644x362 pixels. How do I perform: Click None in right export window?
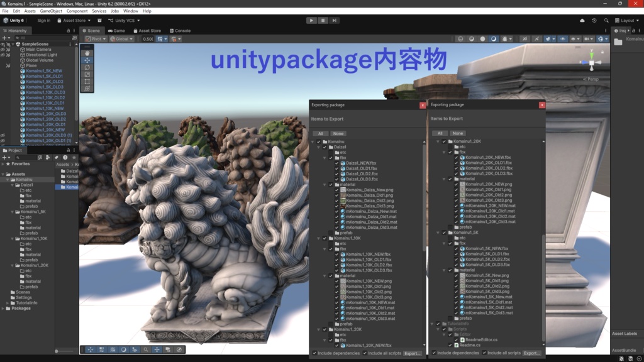pyautogui.click(x=458, y=133)
